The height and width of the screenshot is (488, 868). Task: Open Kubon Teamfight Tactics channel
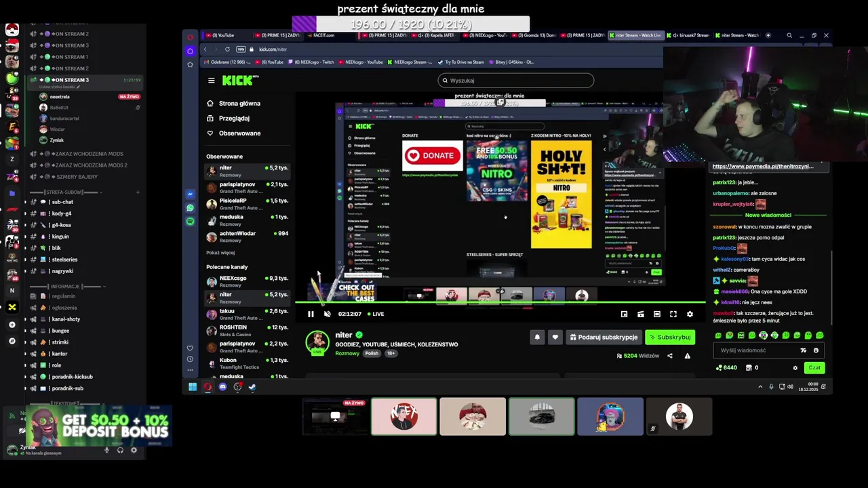(x=248, y=363)
